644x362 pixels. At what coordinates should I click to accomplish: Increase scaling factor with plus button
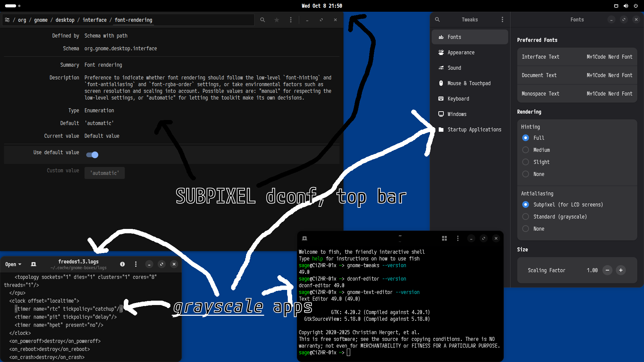pyautogui.click(x=621, y=270)
